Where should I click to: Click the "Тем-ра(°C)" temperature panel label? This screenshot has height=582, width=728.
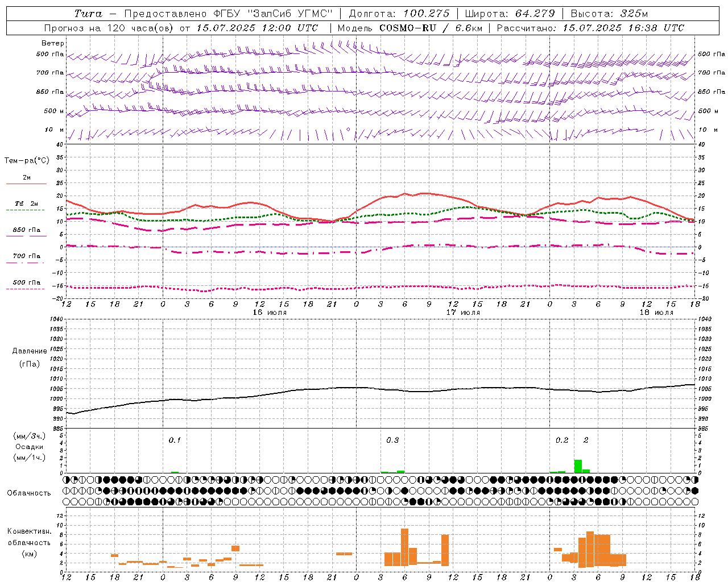[x=27, y=161]
